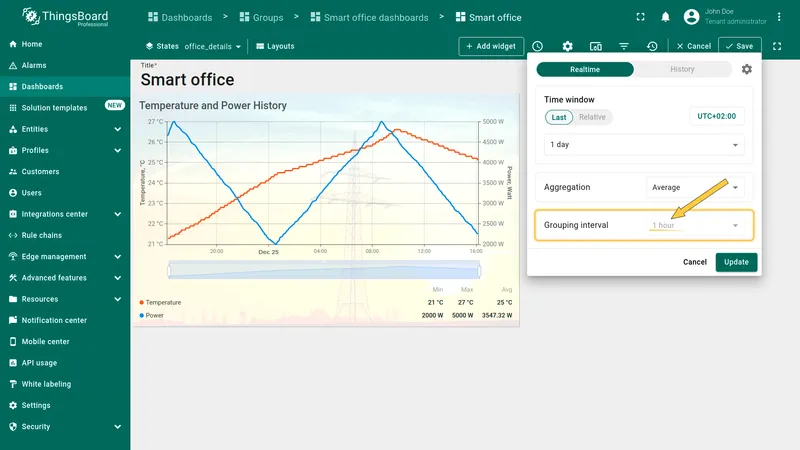Expand Advanced features section

[117, 278]
